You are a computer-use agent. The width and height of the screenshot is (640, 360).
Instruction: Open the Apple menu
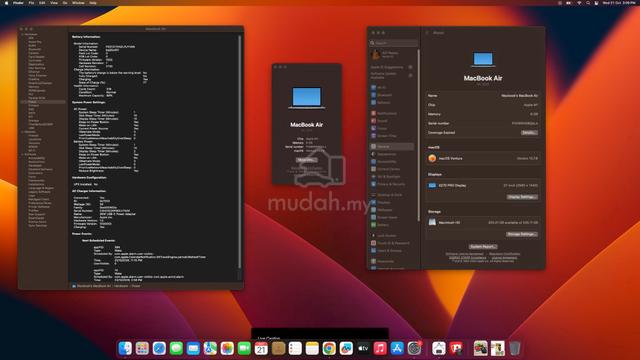(6, 3)
